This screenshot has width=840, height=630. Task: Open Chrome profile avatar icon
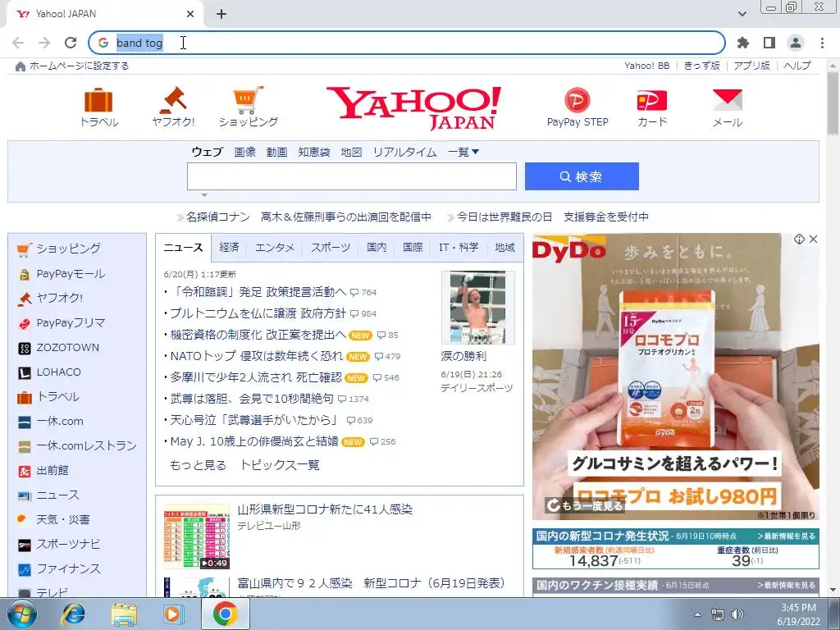[796, 43]
